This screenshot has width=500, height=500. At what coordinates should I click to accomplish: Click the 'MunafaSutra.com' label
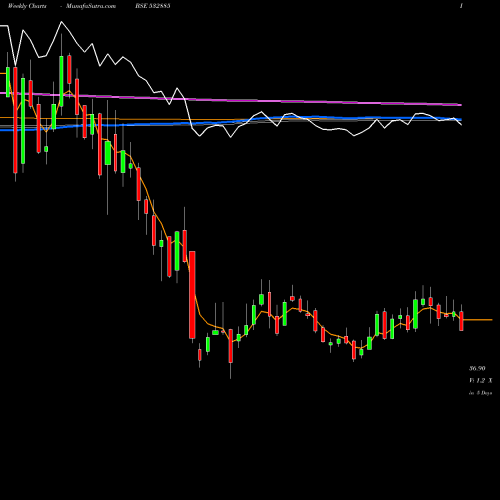(x=91, y=6)
